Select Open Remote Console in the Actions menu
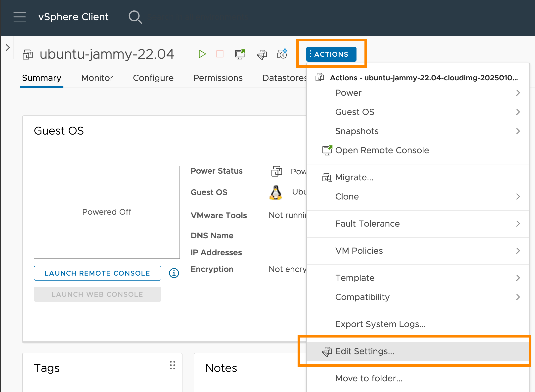The image size is (535, 392). point(382,150)
